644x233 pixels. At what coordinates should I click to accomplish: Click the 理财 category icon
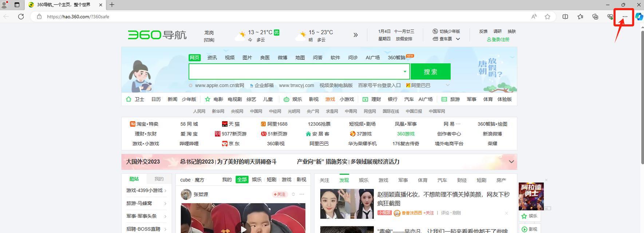point(365,99)
